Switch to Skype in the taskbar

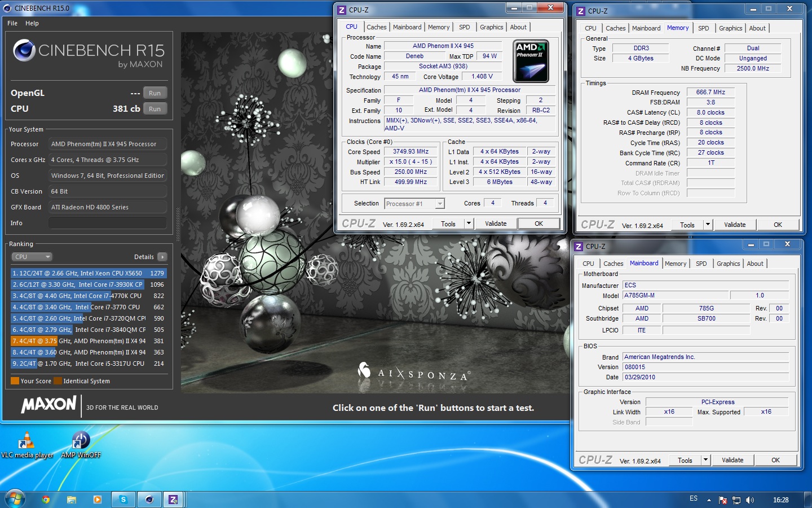[x=123, y=500]
